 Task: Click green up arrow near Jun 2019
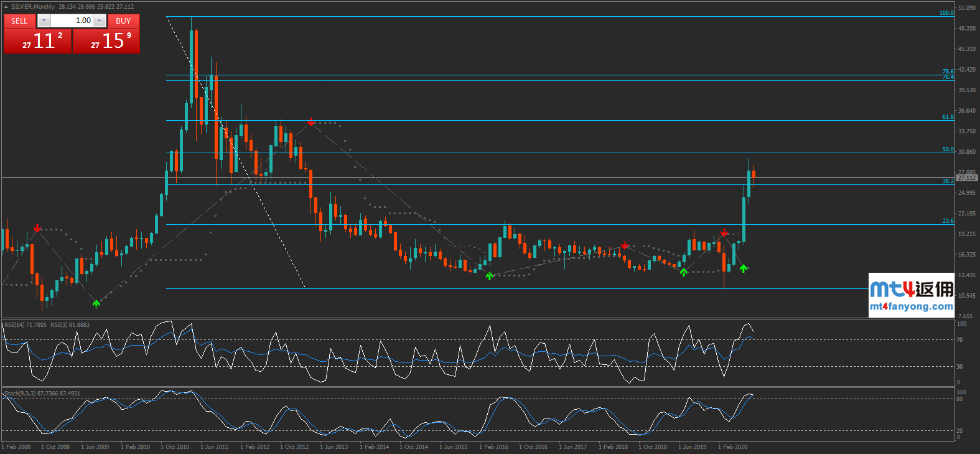(684, 272)
